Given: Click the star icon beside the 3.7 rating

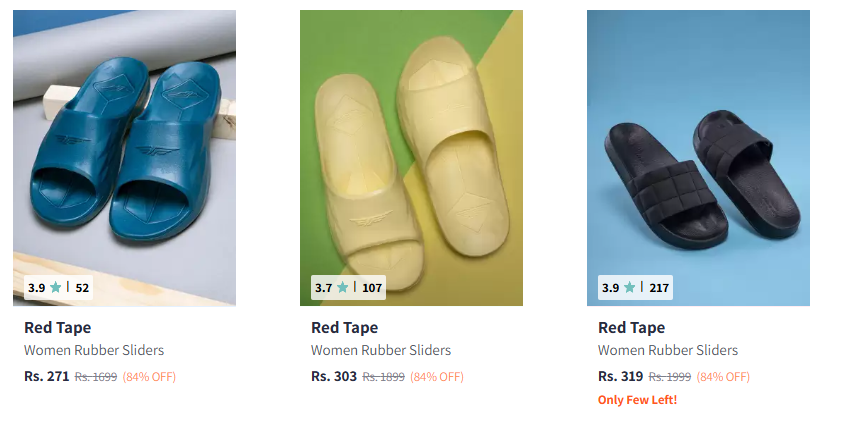Looking at the screenshot, I should click(x=343, y=288).
